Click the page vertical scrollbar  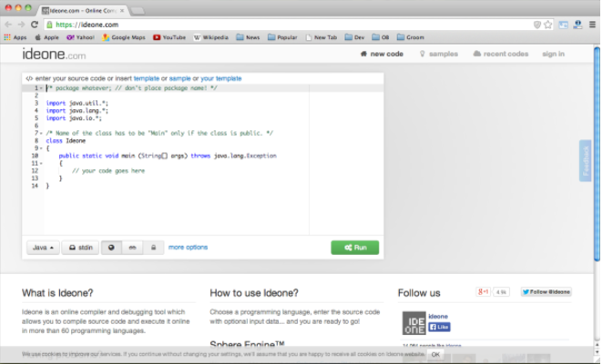click(597, 154)
